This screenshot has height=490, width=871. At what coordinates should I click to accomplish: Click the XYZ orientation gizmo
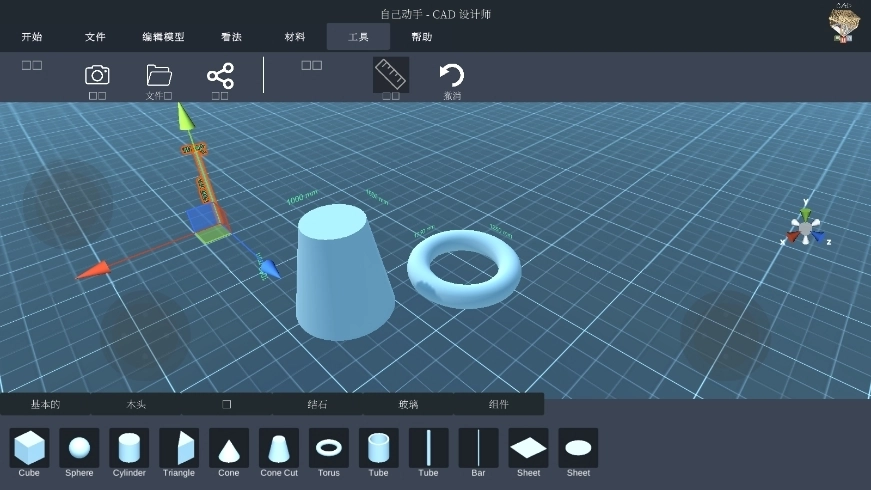(x=805, y=227)
